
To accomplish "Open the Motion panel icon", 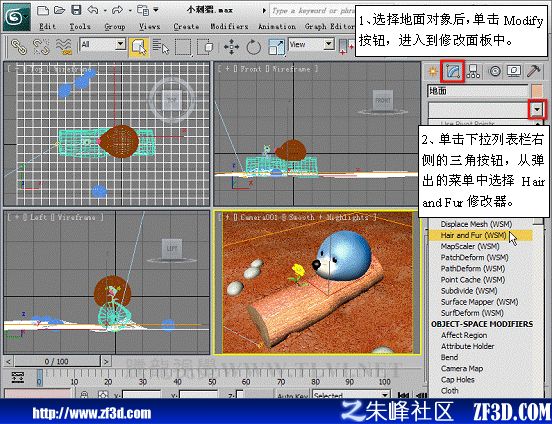I will point(495,71).
